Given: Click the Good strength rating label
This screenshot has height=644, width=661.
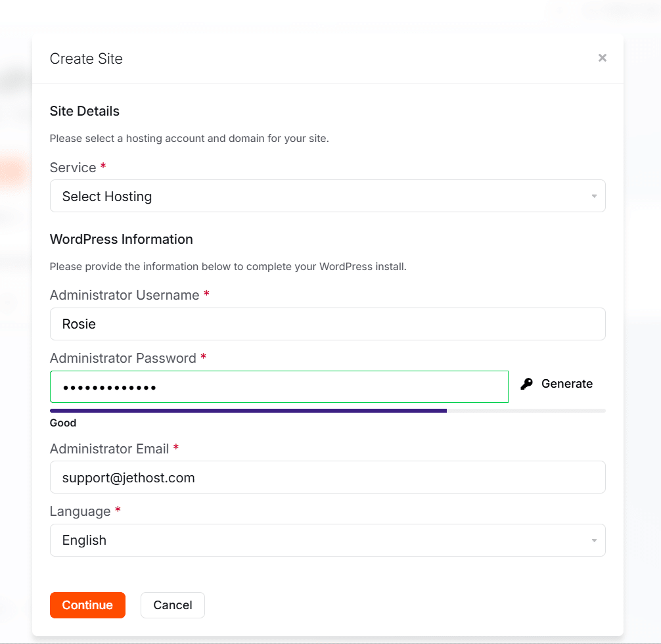Looking at the screenshot, I should (62, 423).
